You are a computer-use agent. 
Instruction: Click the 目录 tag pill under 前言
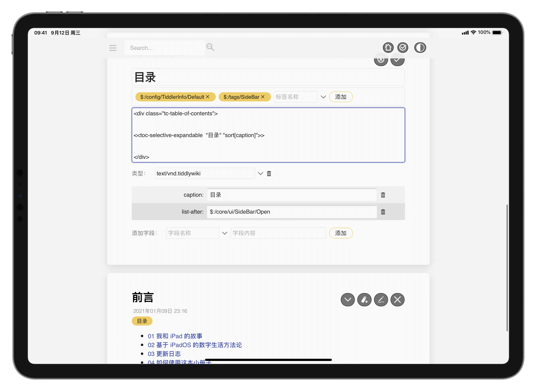[142, 321]
